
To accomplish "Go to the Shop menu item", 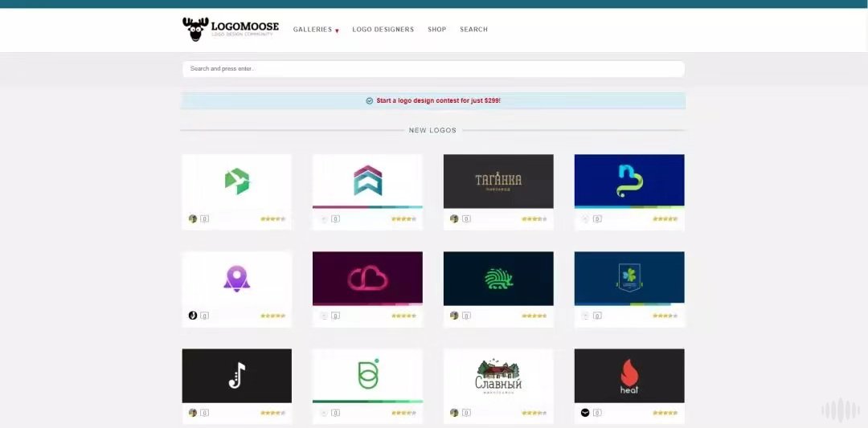I will coord(436,29).
